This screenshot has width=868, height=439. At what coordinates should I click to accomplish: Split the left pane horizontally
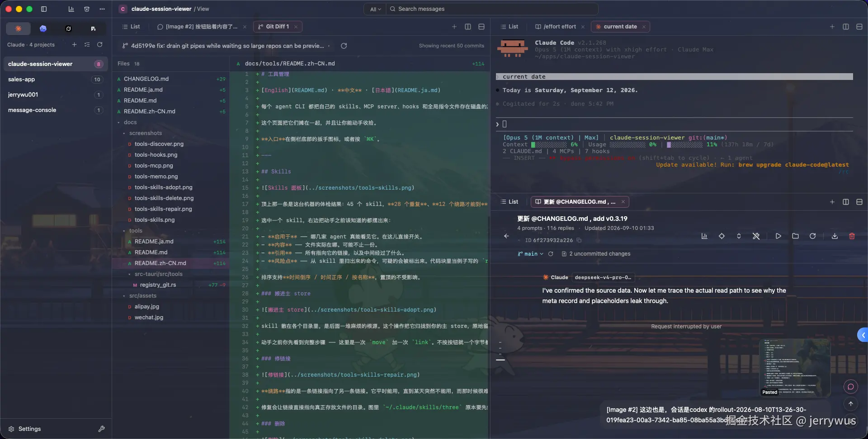tap(481, 27)
